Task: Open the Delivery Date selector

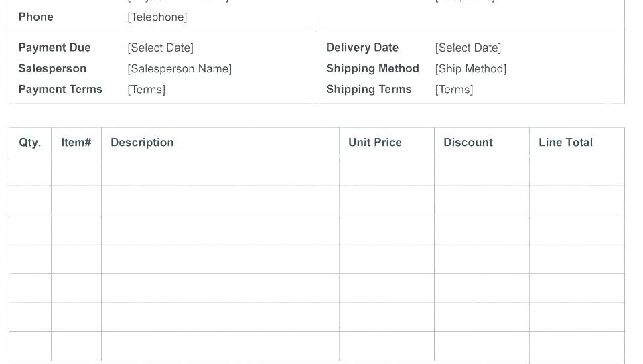Action: click(x=468, y=48)
